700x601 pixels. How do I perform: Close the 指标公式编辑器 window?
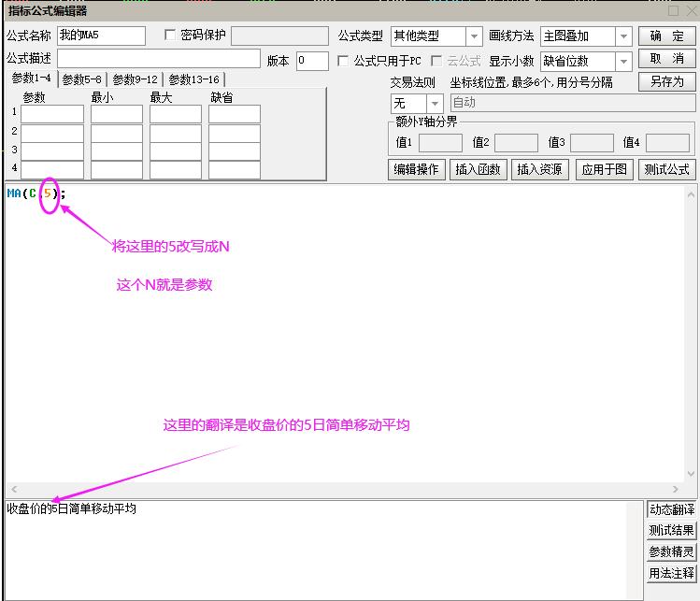click(692, 10)
